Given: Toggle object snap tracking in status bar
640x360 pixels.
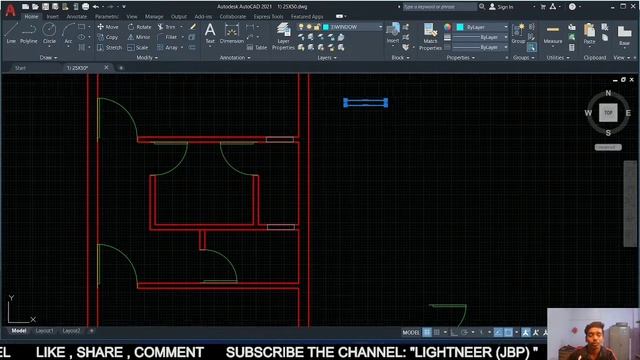Looking at the screenshot, I should pos(498,332).
